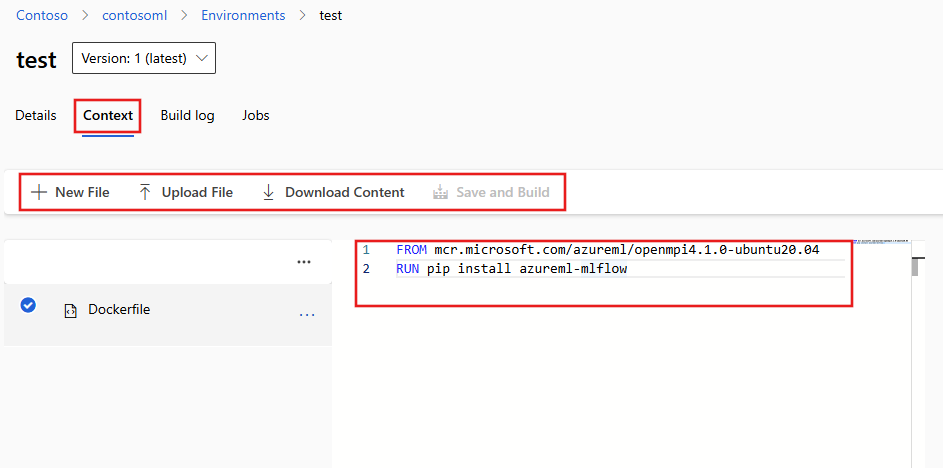Viewport: 943px width, 468px height.
Task: Click the Upload File arrow icon
Action: tap(145, 192)
